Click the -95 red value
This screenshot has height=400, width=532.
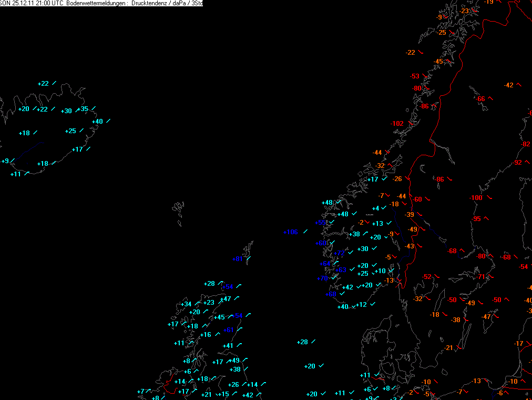(476, 219)
